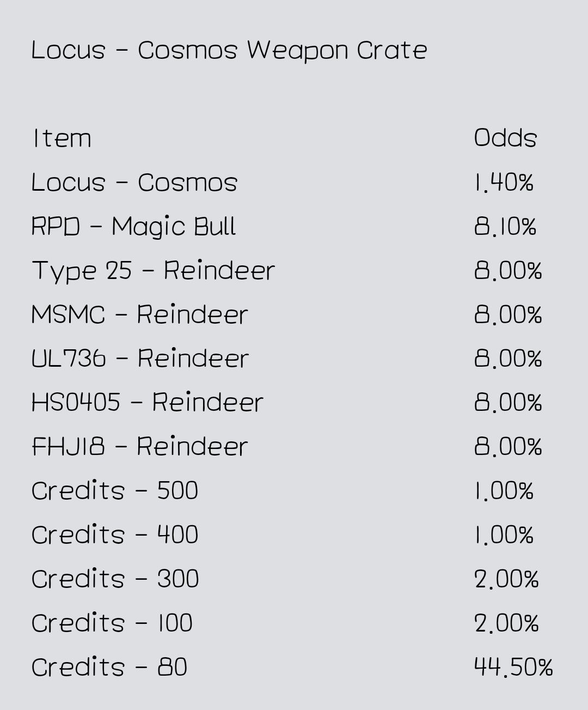Select the FHJ18 - Reindeer item
Image resolution: width=588 pixels, height=710 pixels.
pyautogui.click(x=140, y=446)
